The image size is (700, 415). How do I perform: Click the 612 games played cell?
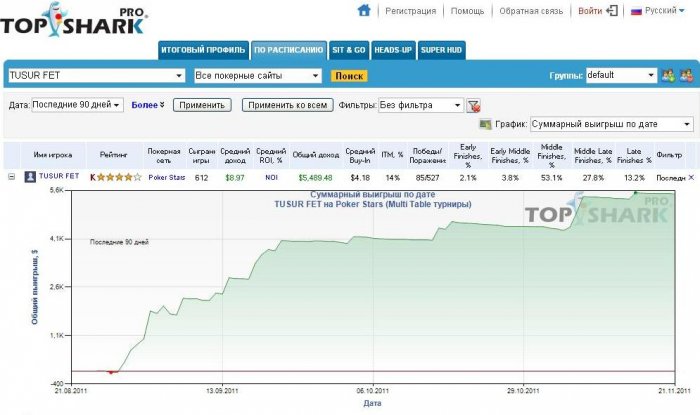201,178
